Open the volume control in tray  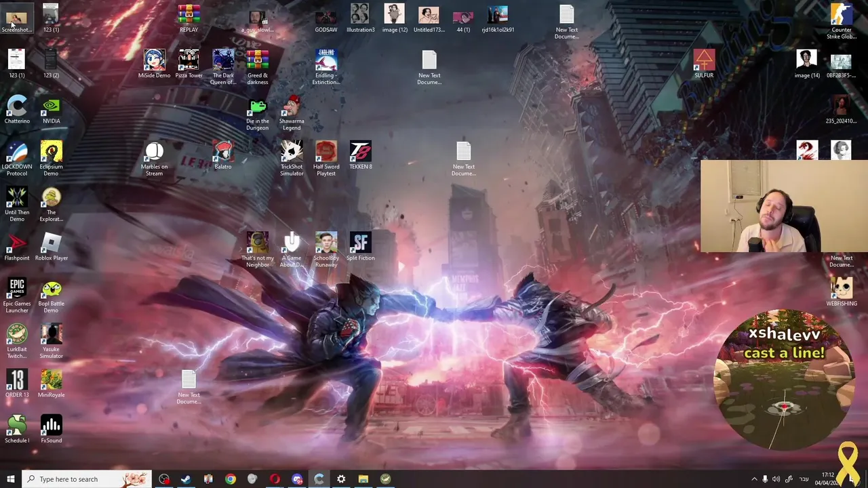(776, 479)
